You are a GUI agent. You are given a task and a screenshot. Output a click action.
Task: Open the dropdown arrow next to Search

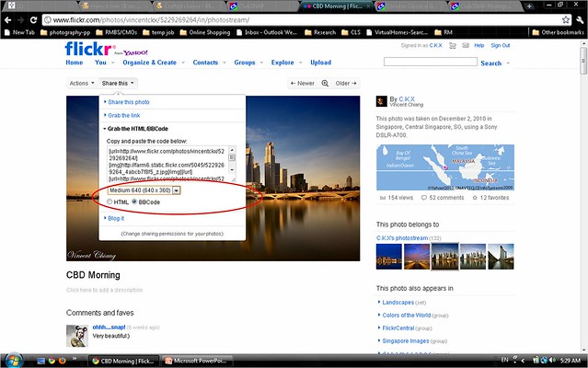point(508,63)
